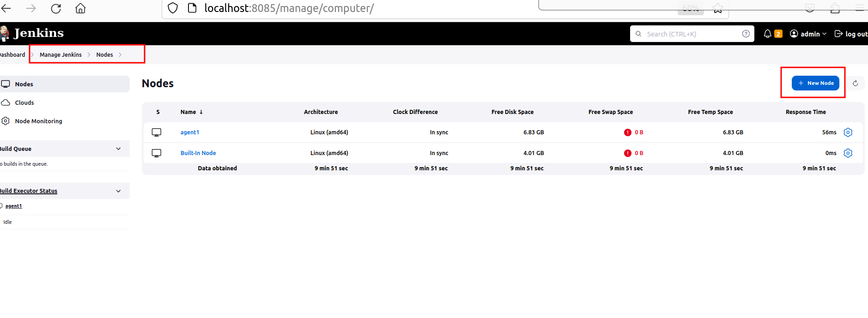Screen dimensions: 868x318
Task: Click the Built-In Node computer status icon
Action: click(157, 153)
